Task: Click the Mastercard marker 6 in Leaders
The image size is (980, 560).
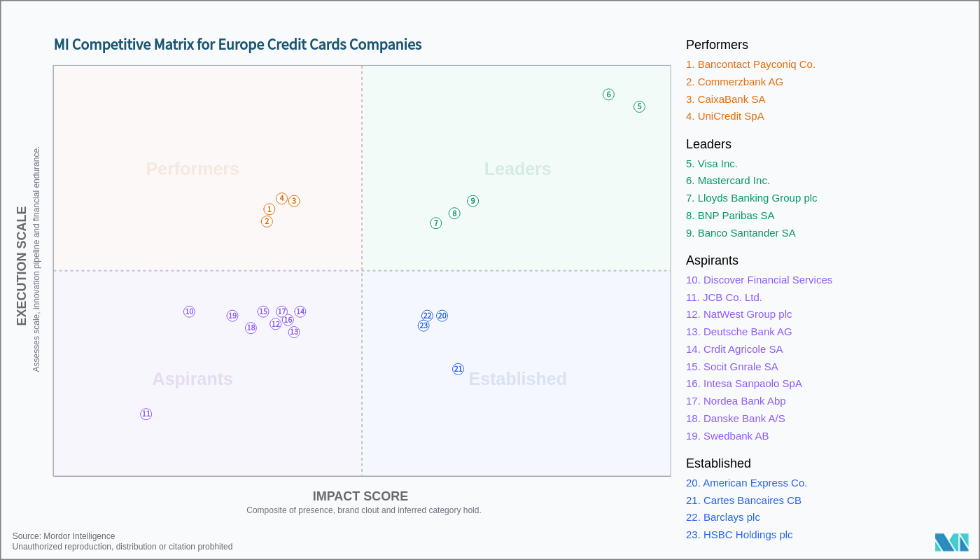Action: 608,94
